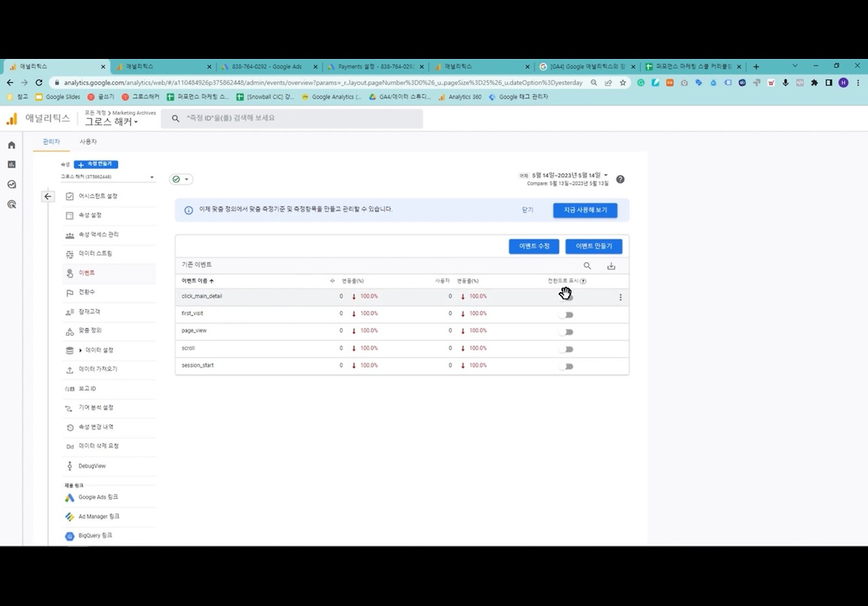The image size is (868, 606).
Task: Open the 'Google 태그 관리자' bookmark
Action: [x=518, y=97]
